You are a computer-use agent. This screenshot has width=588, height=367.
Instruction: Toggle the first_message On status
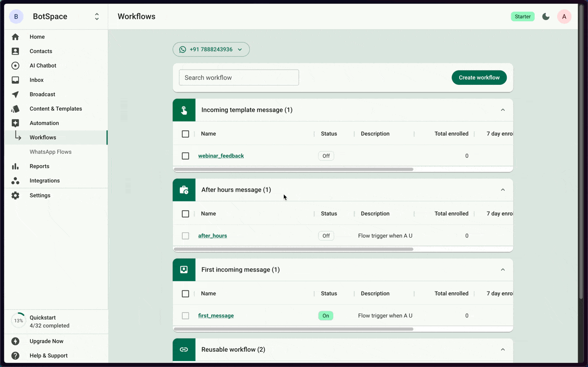tap(326, 316)
